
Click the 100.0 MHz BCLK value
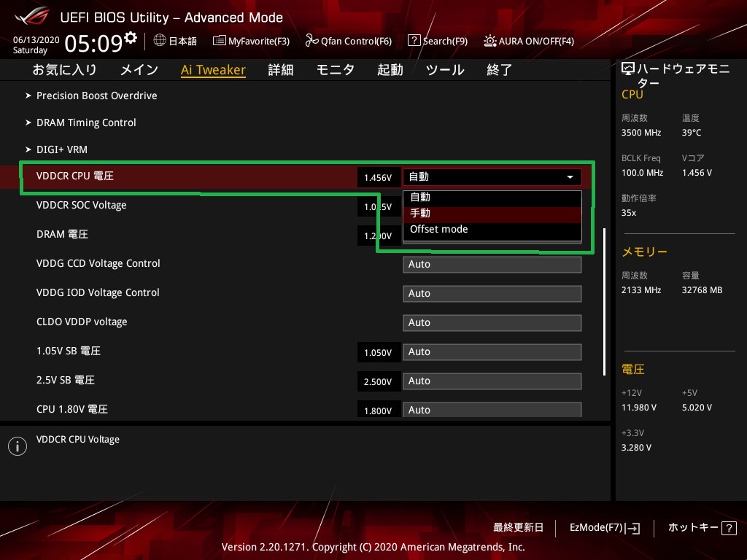click(x=642, y=173)
